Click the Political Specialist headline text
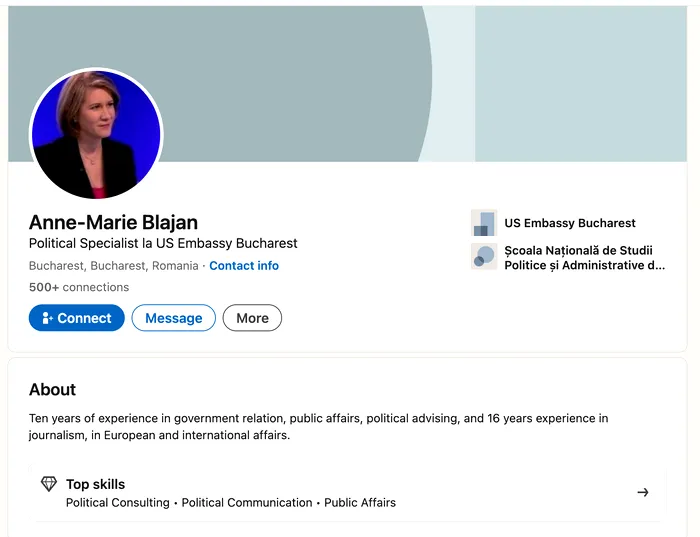 163,243
